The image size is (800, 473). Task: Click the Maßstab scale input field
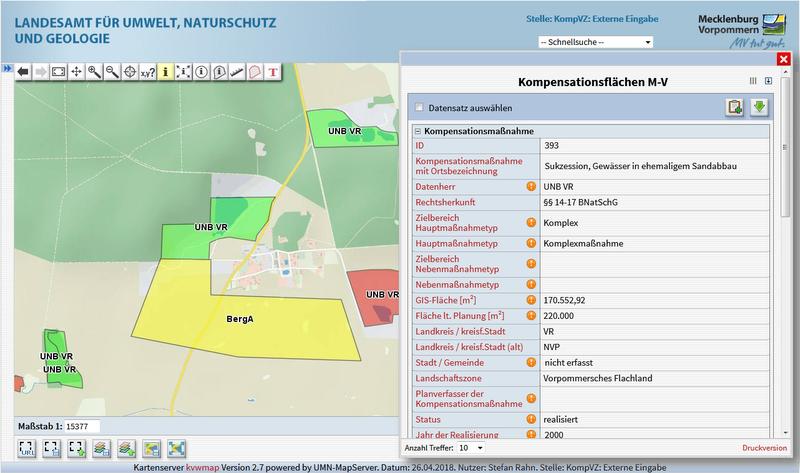pos(95,426)
